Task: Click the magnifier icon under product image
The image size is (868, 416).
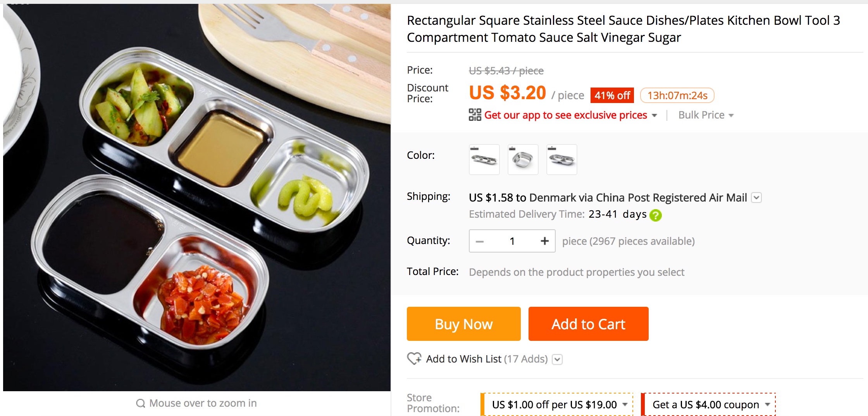Action: click(140, 403)
